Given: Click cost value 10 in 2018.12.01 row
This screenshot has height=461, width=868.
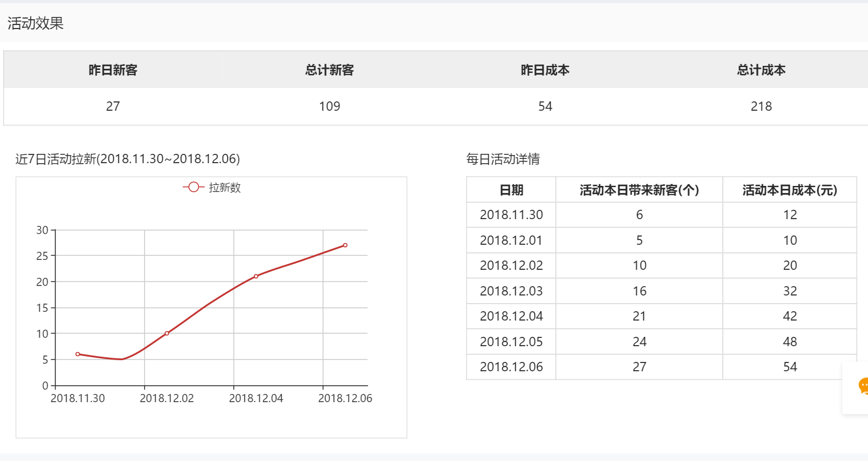Looking at the screenshot, I should 790,240.
